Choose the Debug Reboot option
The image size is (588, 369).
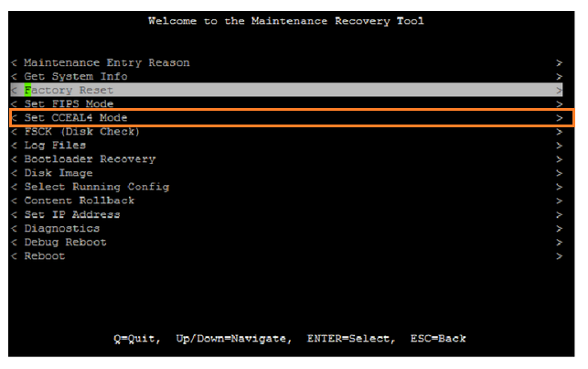pyautogui.click(x=286, y=242)
